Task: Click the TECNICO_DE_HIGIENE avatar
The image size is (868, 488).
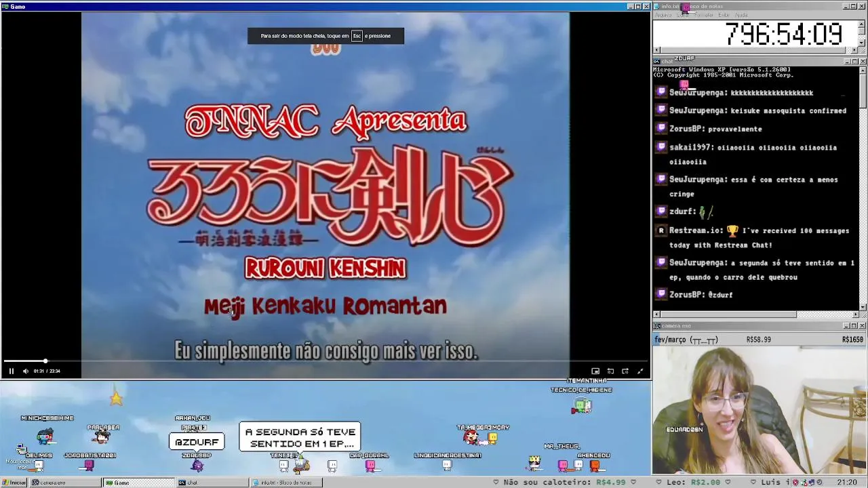Action: (x=582, y=406)
